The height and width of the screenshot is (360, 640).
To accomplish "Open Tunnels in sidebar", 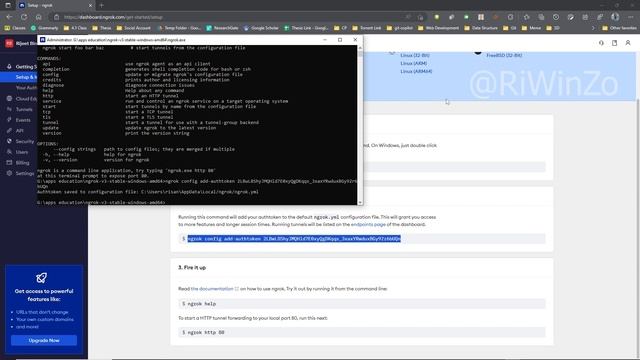I will point(20,109).
